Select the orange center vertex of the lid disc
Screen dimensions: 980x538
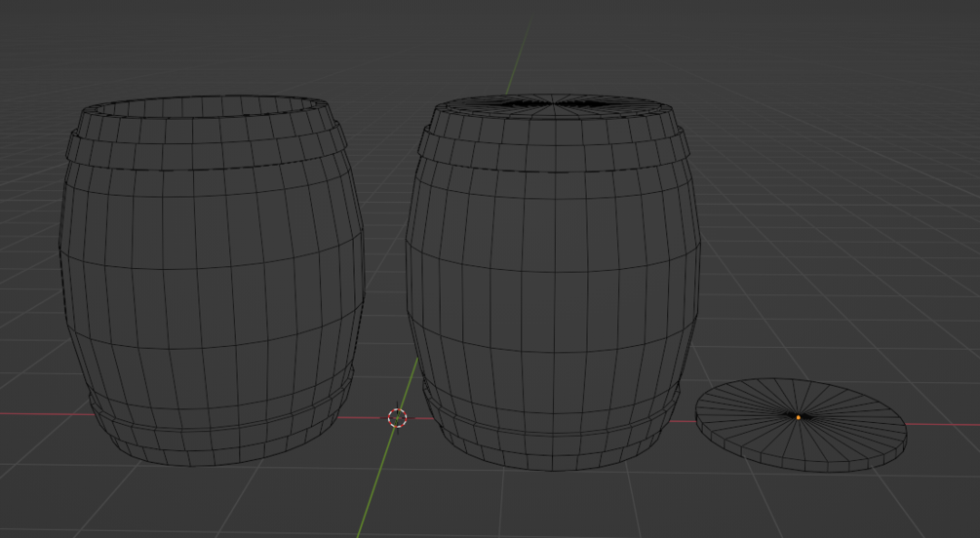pos(798,417)
